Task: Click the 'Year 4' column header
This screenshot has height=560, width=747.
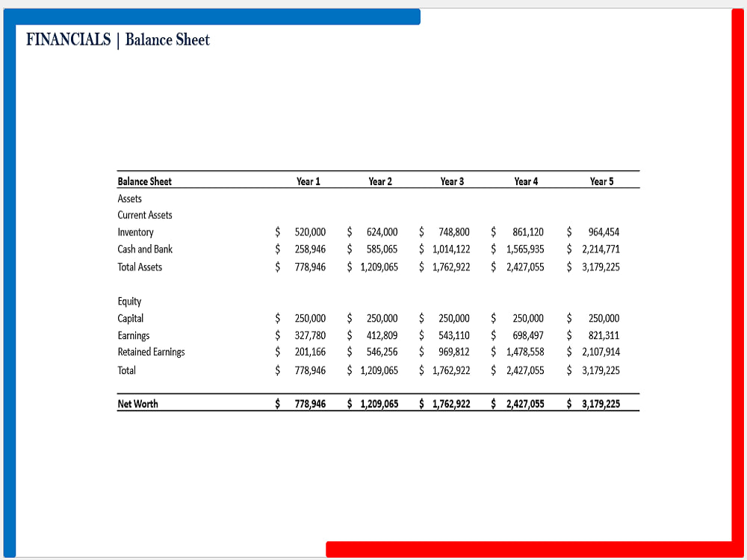Action: 526,181
